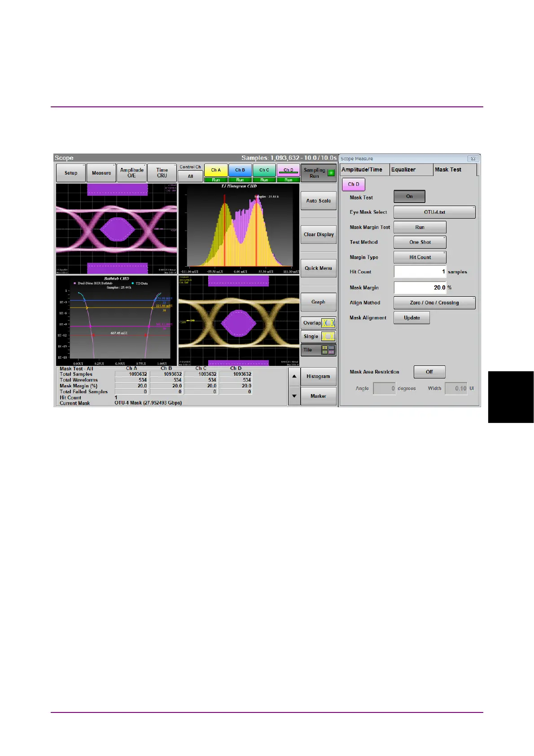
Task: Open the Setup button
Action: (71, 173)
